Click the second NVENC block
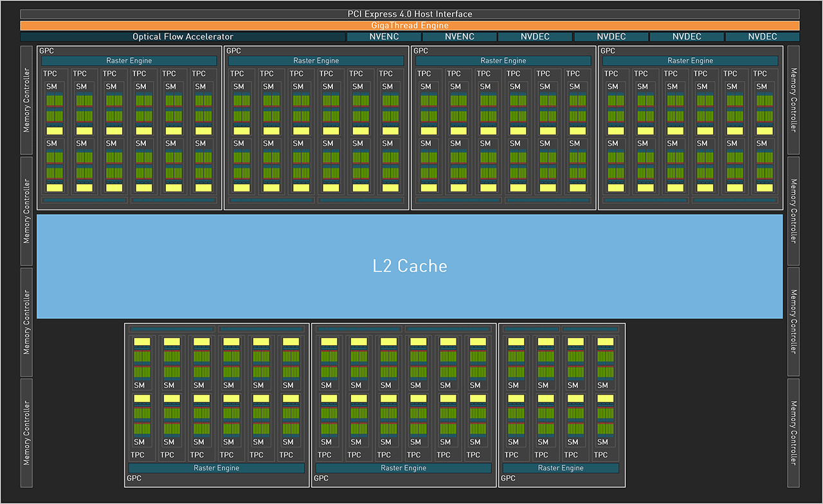 tap(460, 37)
